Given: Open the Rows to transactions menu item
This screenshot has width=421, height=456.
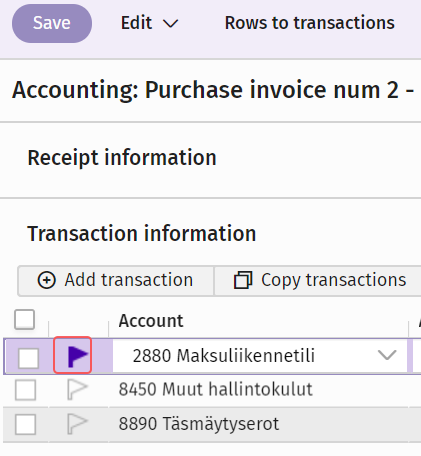Looking at the screenshot, I should (310, 23).
